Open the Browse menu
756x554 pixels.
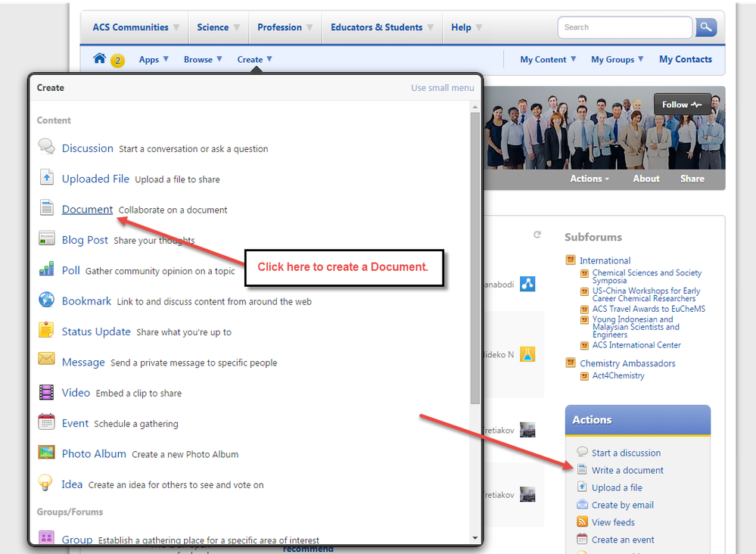tap(203, 60)
